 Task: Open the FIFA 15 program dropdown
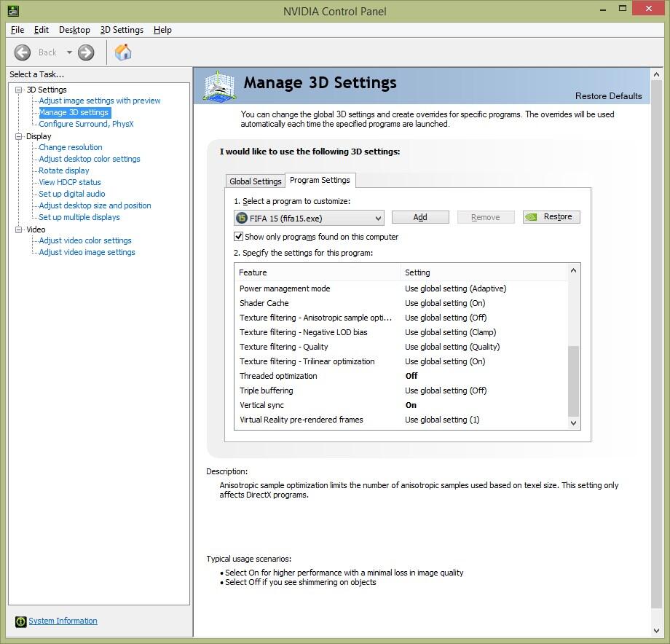[309, 218]
